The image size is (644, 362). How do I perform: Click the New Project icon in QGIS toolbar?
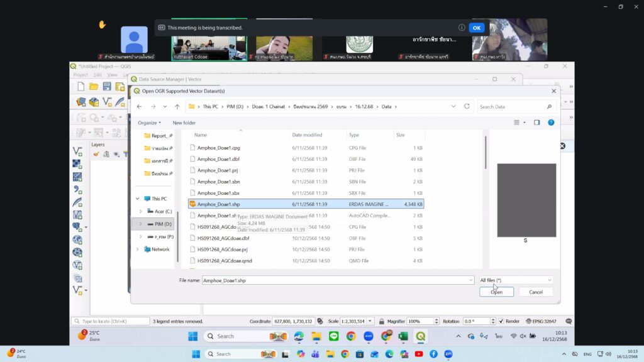tap(80, 86)
